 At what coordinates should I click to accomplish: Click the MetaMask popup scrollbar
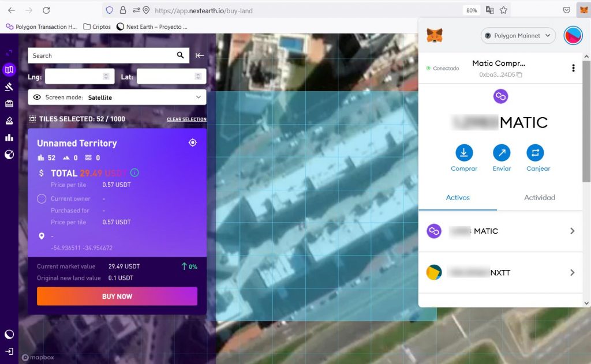[x=586, y=121]
